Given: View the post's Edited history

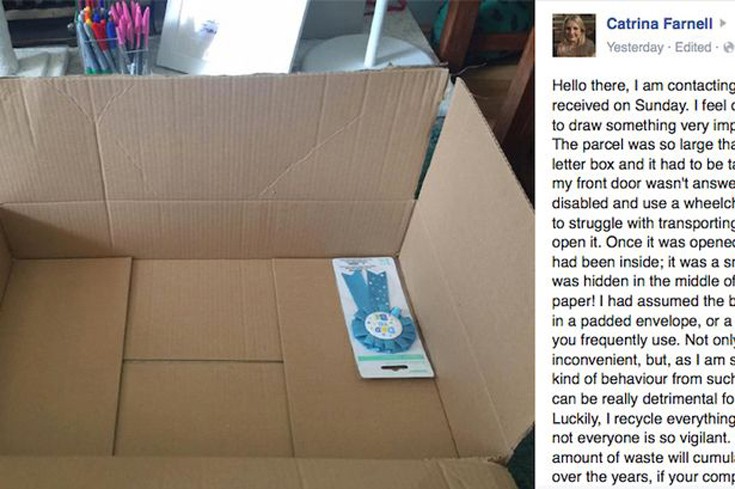Looking at the screenshot, I should [693, 47].
